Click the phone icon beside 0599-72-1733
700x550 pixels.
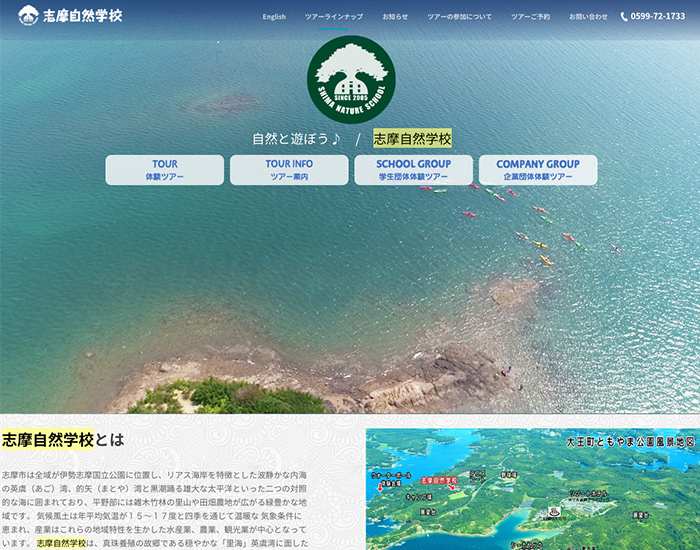[x=624, y=17]
